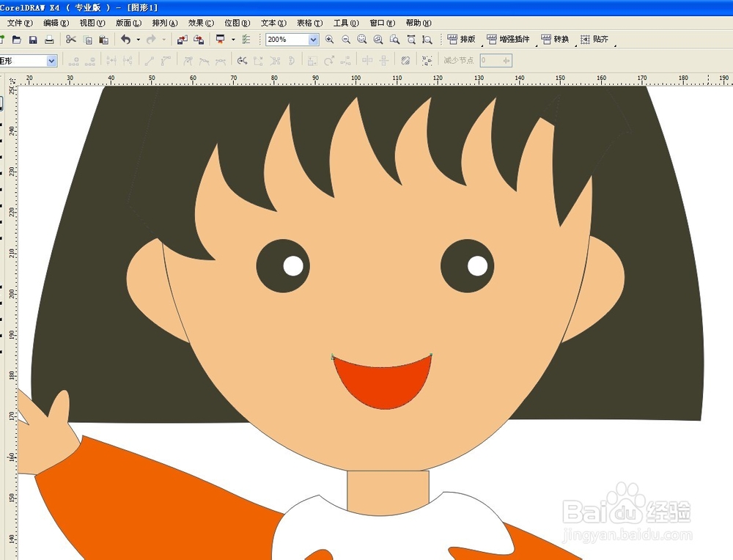
Task: Click the Paste clipboard icon
Action: [104, 40]
